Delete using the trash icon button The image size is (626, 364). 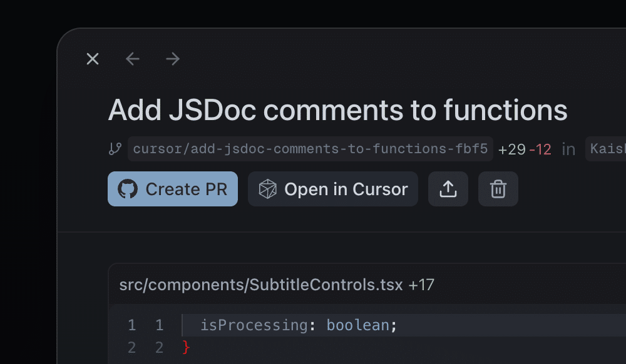[x=498, y=189]
